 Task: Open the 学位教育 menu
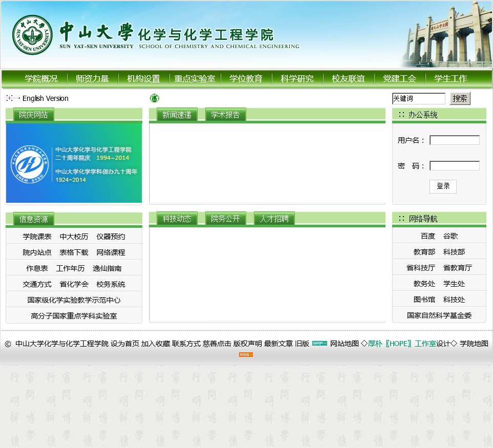click(x=246, y=79)
